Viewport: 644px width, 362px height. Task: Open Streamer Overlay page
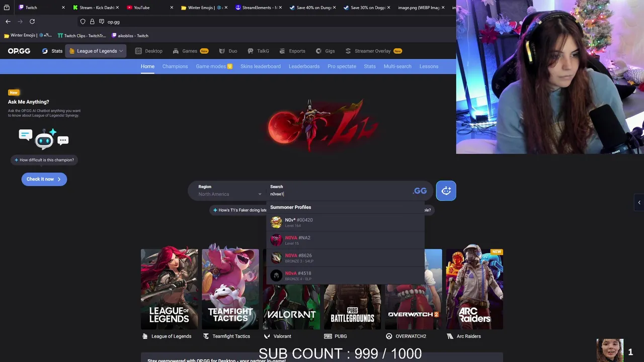(373, 51)
